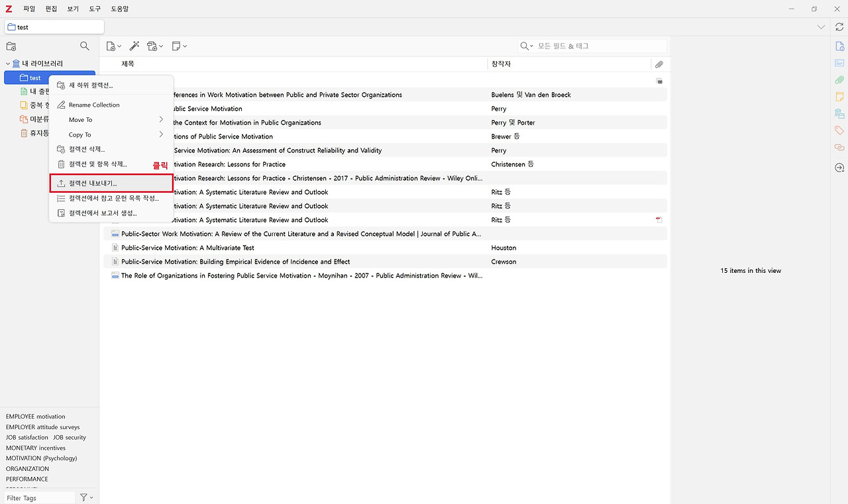Open the 보기 menu

click(x=73, y=9)
